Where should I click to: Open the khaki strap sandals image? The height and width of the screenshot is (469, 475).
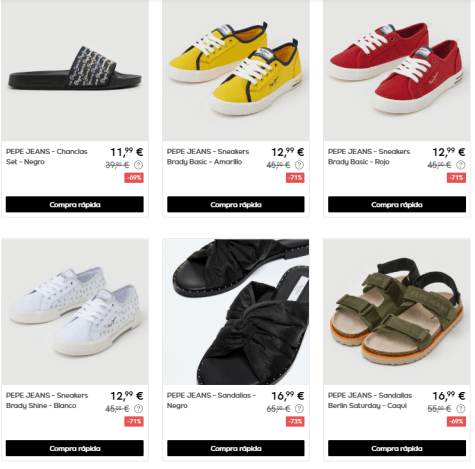click(397, 312)
